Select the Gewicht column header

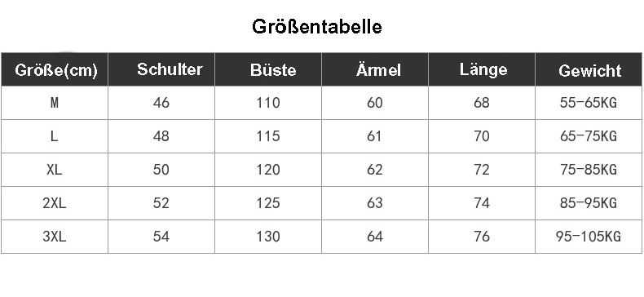(x=589, y=71)
